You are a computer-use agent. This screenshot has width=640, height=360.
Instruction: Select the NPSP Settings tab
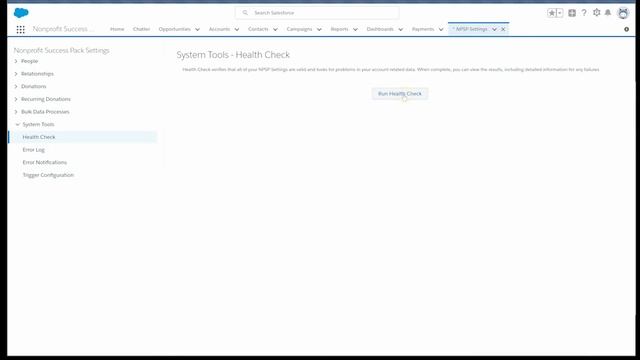click(470, 29)
